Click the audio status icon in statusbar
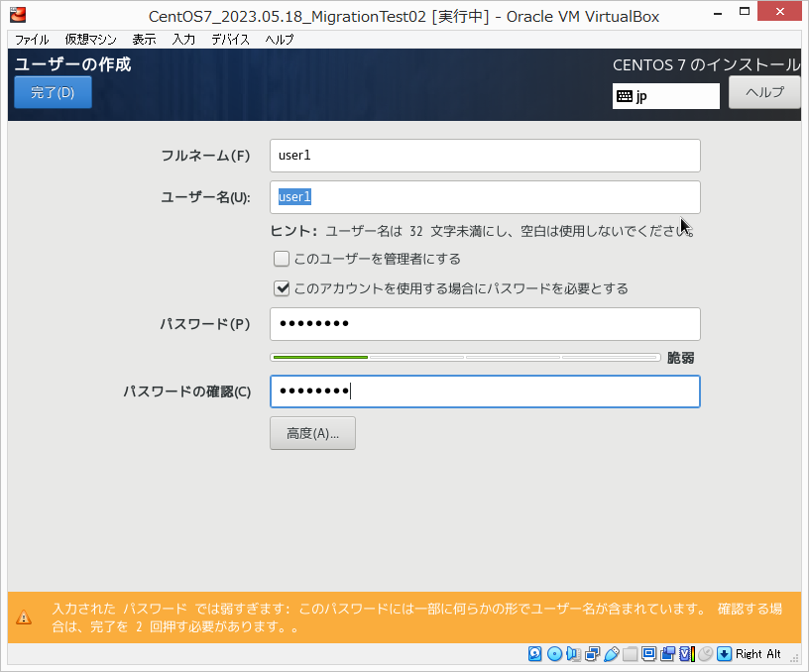This screenshot has width=809, height=672. click(x=572, y=654)
